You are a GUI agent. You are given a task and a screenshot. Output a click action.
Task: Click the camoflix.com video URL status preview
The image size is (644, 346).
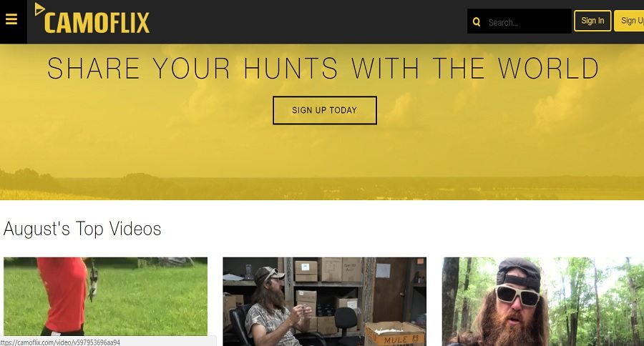point(61,342)
